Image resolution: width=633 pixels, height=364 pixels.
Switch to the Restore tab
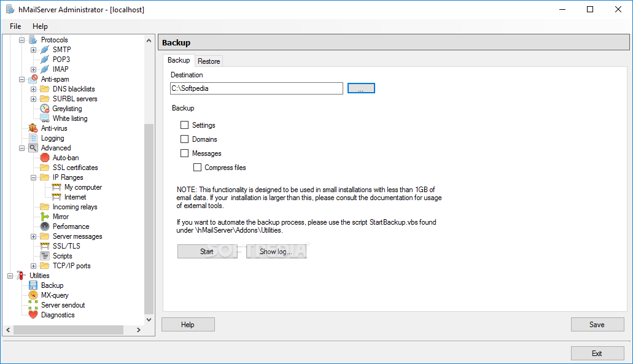(x=209, y=61)
